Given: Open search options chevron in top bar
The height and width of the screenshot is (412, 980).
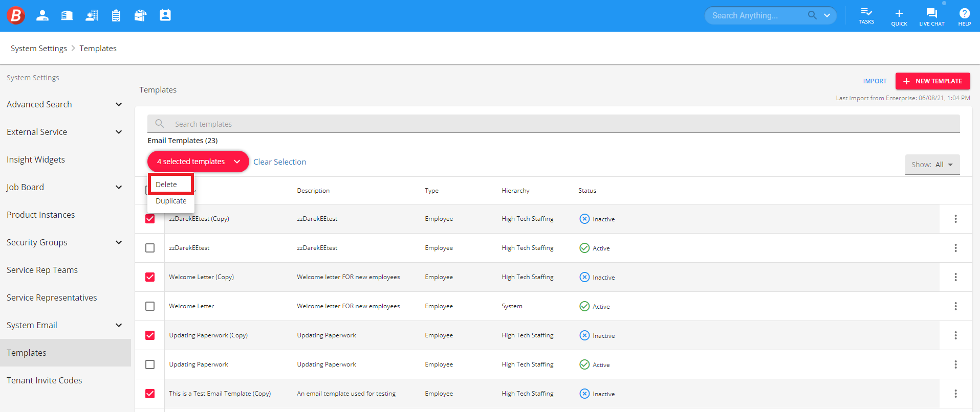Looking at the screenshot, I should click(x=827, y=15).
